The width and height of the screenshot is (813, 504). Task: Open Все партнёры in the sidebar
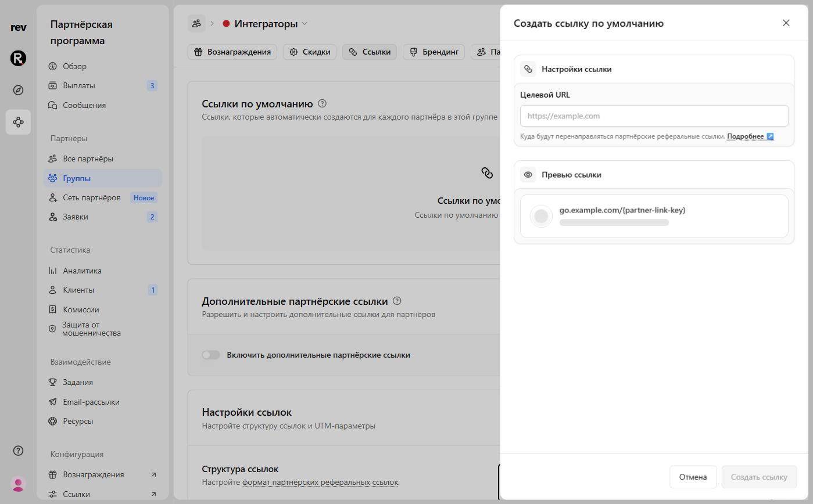point(102,159)
